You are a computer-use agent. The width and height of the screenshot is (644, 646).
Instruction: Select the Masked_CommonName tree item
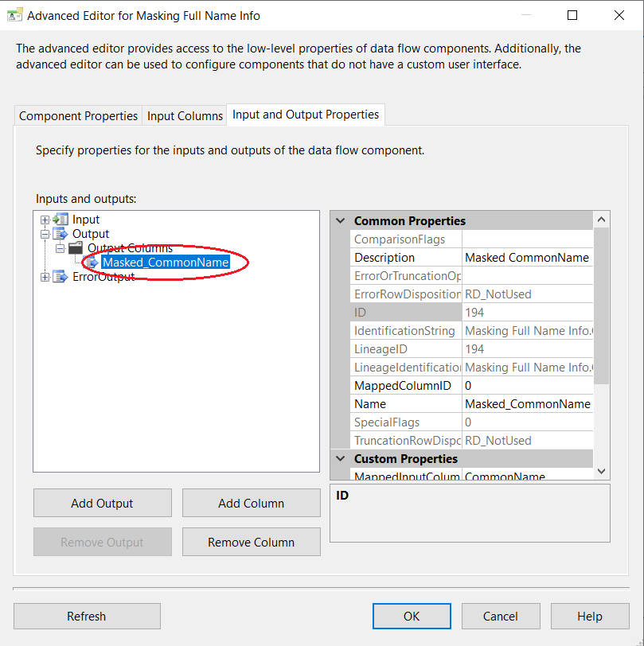coord(166,263)
